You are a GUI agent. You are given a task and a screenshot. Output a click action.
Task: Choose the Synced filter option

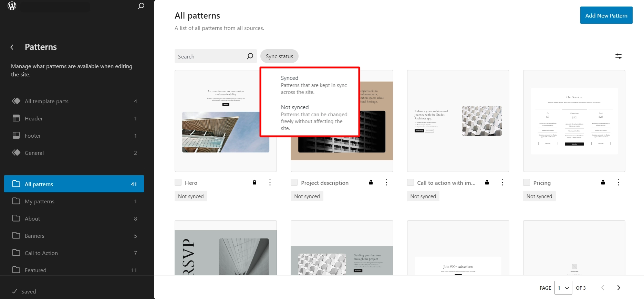(x=310, y=85)
